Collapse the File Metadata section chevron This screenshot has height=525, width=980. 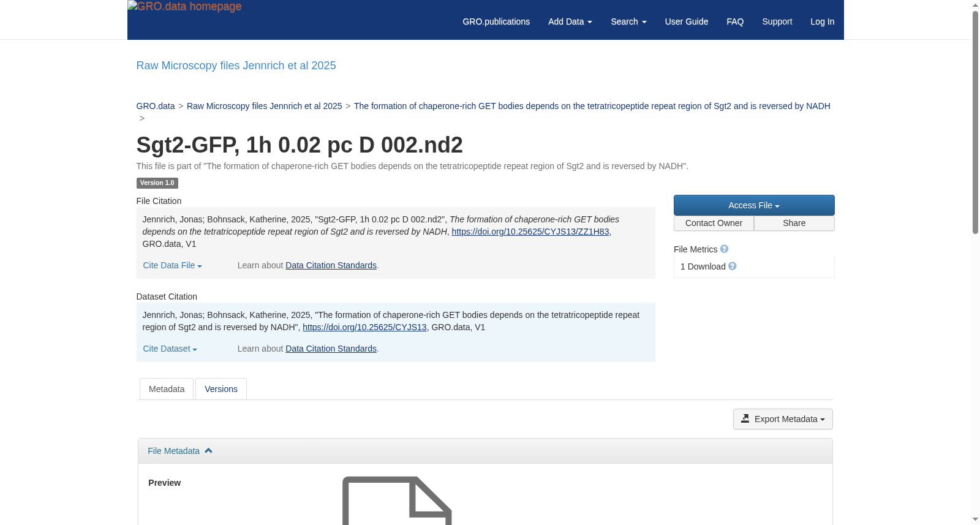pos(208,450)
